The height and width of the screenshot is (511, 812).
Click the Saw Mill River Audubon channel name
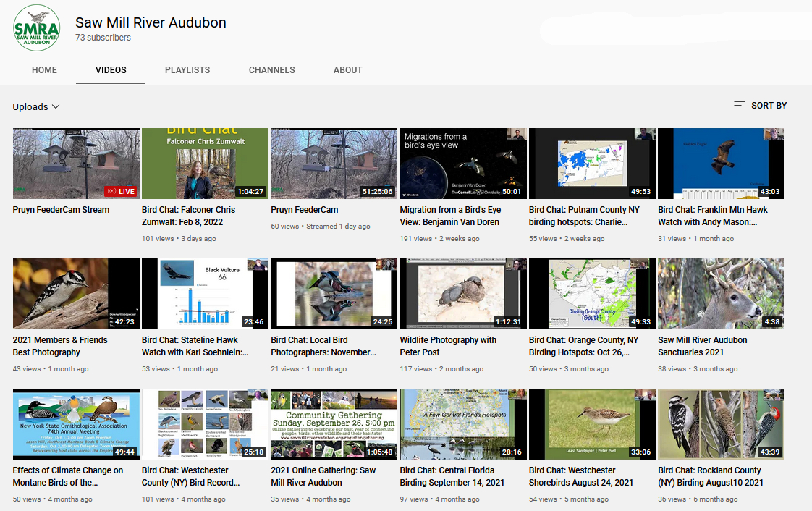[151, 22]
